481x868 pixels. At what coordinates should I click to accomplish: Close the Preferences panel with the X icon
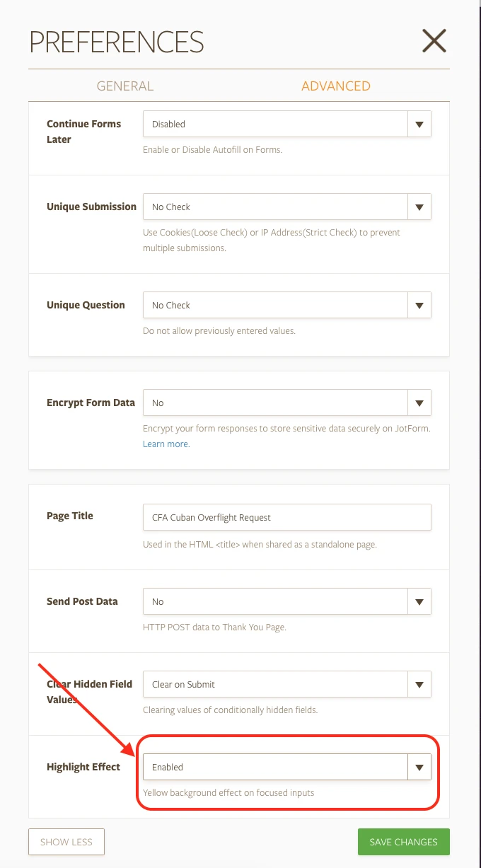pos(434,41)
